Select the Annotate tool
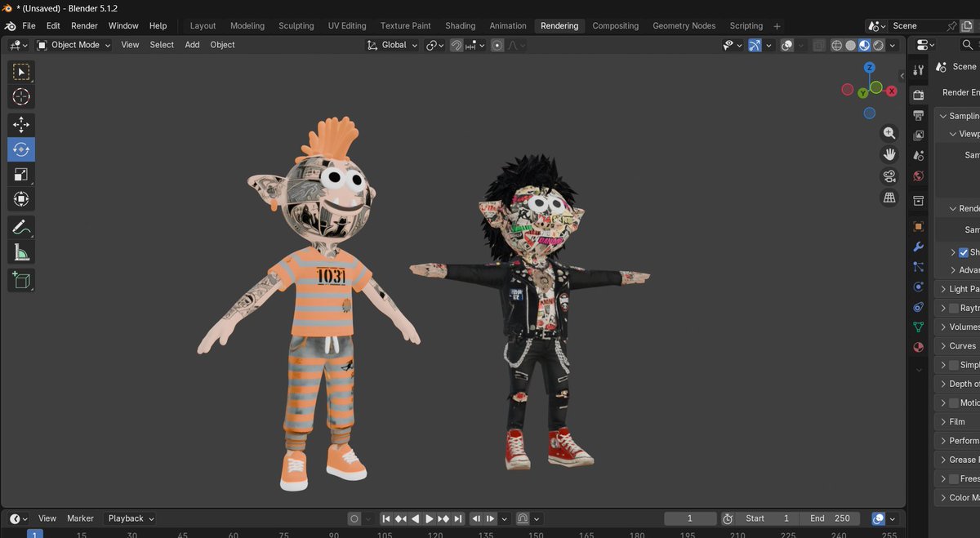Image resolution: width=980 pixels, height=538 pixels. pyautogui.click(x=21, y=227)
